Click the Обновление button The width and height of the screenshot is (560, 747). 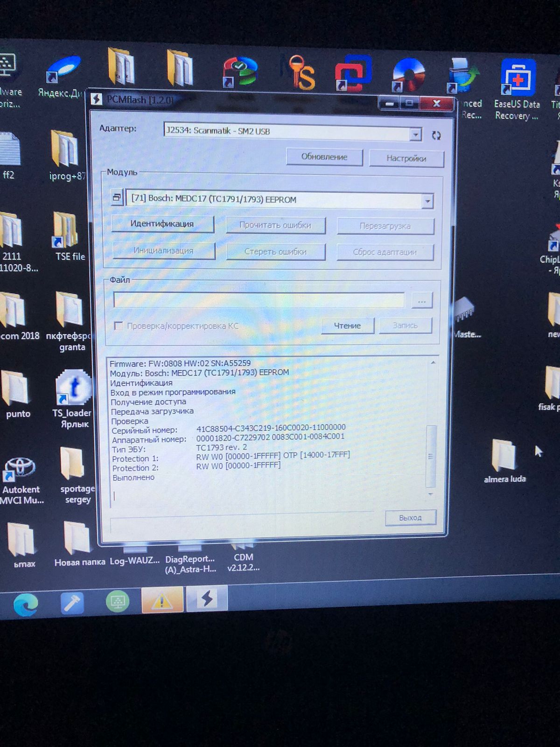point(324,157)
